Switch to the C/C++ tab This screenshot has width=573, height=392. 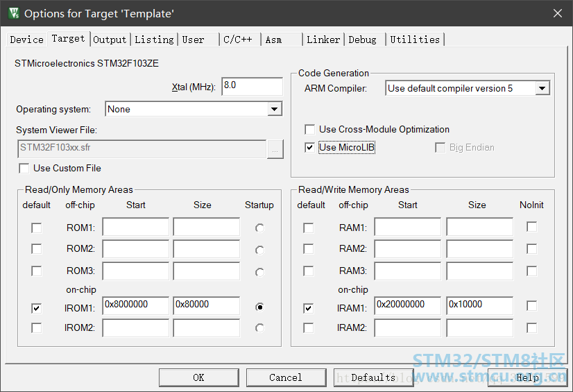pyautogui.click(x=240, y=40)
